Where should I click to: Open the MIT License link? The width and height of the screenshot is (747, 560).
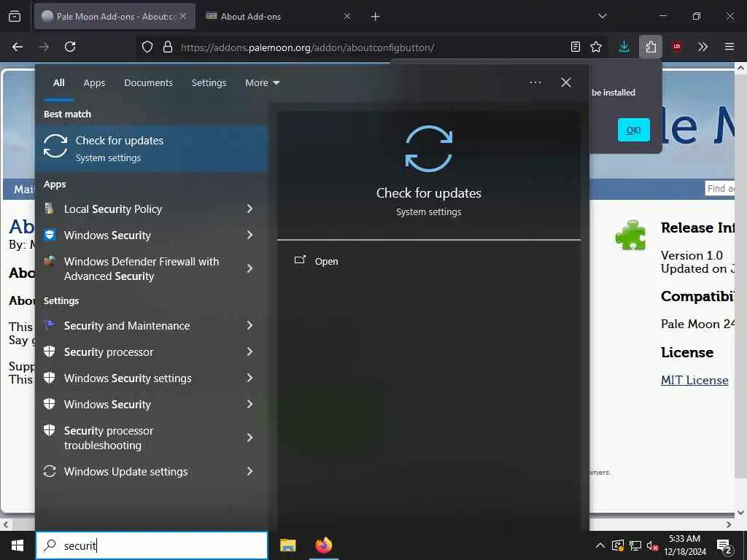click(x=694, y=380)
